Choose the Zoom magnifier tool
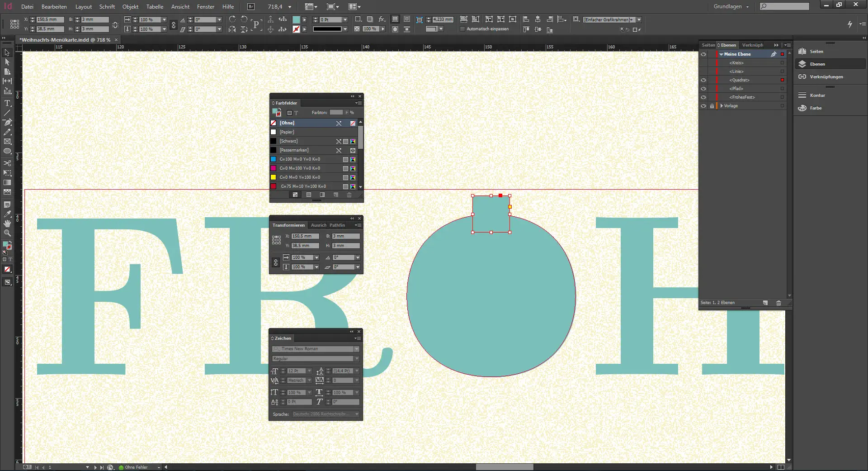 [7, 233]
